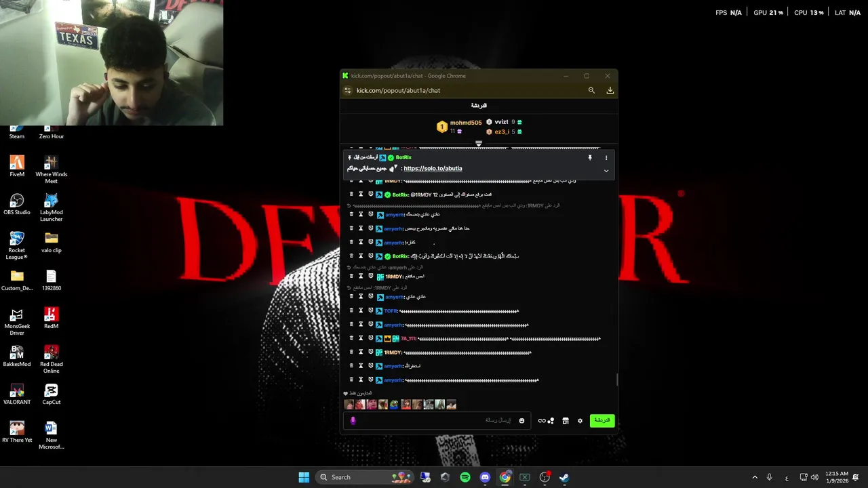Click username TOFll in chat
Image resolution: width=868 pixels, height=488 pixels.
[391, 310]
